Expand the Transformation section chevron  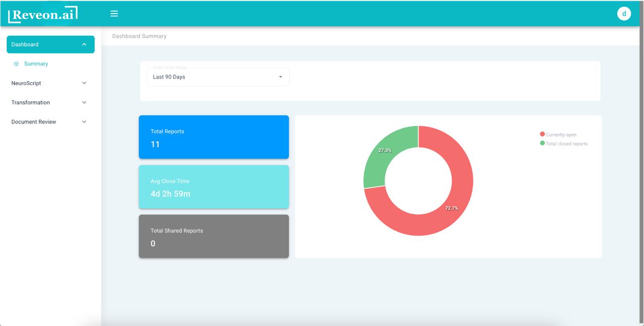(x=84, y=102)
